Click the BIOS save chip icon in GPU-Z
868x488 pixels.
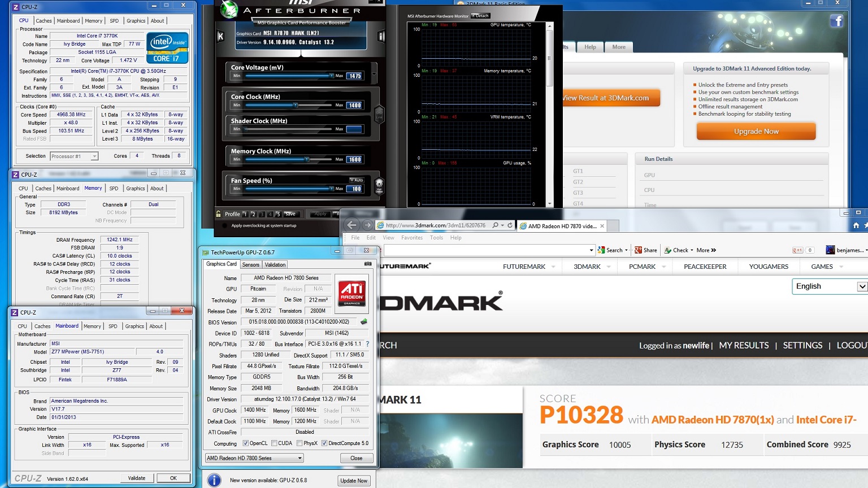pyautogui.click(x=364, y=322)
